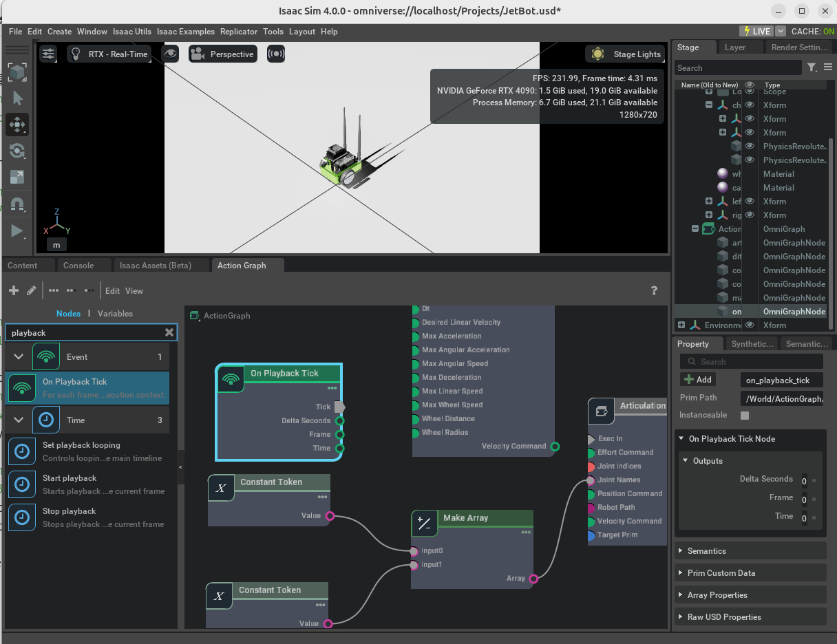Clear the playback search with X
The image size is (837, 644).
click(169, 332)
